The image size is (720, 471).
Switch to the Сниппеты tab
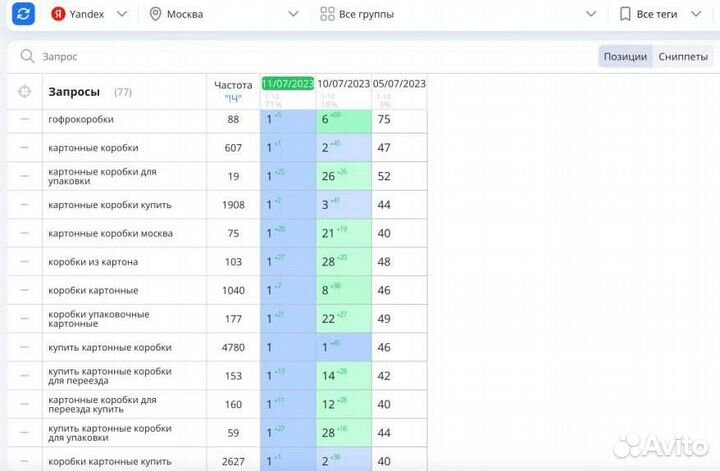[x=683, y=57]
